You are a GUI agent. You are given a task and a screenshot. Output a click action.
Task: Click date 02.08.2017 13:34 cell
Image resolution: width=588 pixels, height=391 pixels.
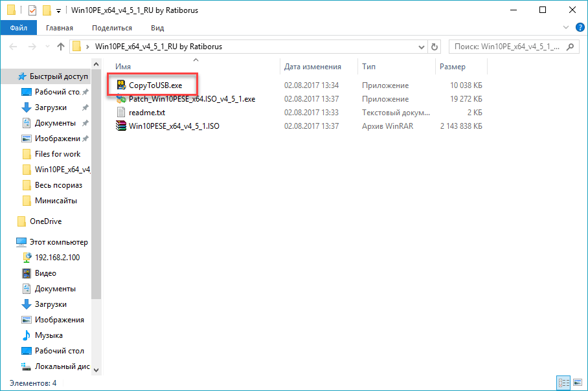(x=311, y=85)
